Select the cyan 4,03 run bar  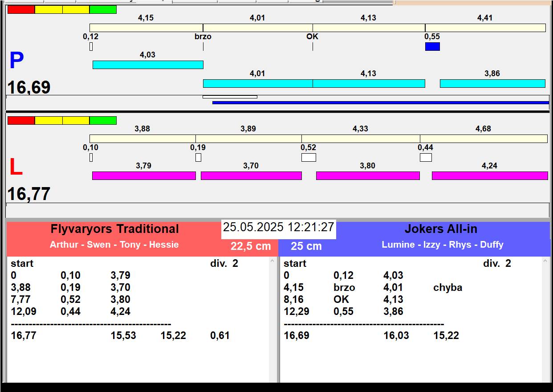point(148,65)
